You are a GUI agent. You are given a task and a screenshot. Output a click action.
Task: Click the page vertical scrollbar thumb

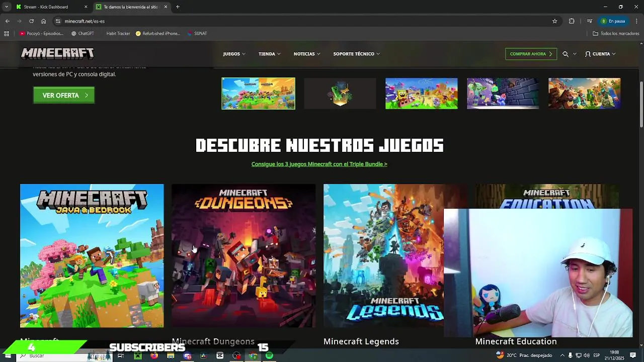641,104
